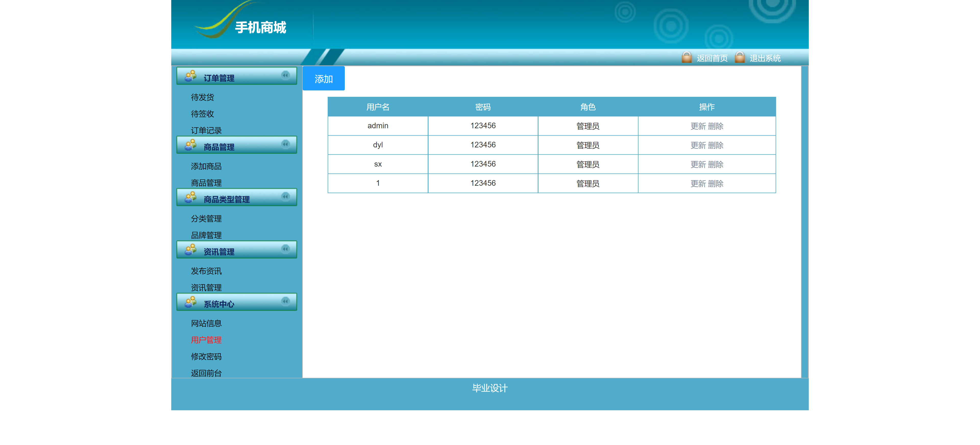Image resolution: width=980 pixels, height=445 pixels.
Task: Collapse the 订单管理 section arrow
Action: 285,75
